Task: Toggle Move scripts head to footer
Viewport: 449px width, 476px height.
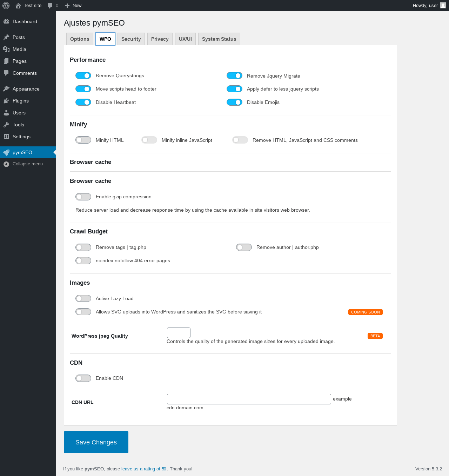Action: pos(83,89)
